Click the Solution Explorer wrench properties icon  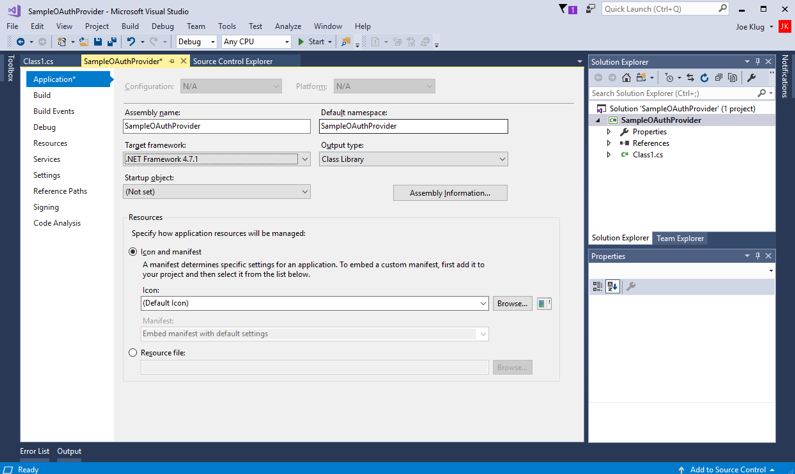pyautogui.click(x=751, y=78)
